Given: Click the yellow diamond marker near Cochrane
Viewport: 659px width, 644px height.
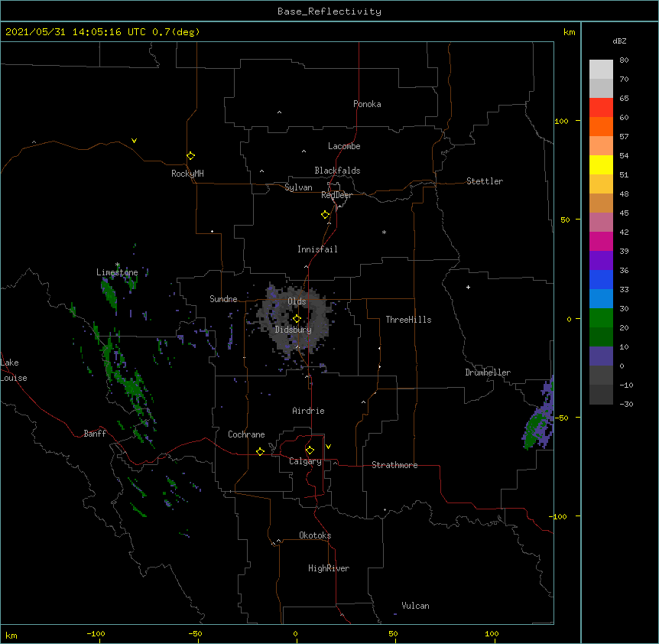Looking at the screenshot, I should [x=260, y=451].
